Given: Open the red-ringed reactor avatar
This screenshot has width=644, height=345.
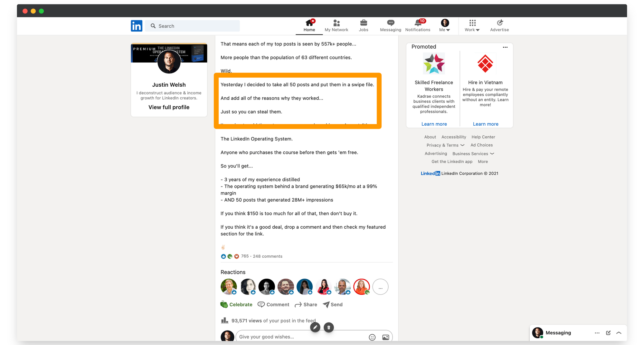Looking at the screenshot, I should 362,287.
